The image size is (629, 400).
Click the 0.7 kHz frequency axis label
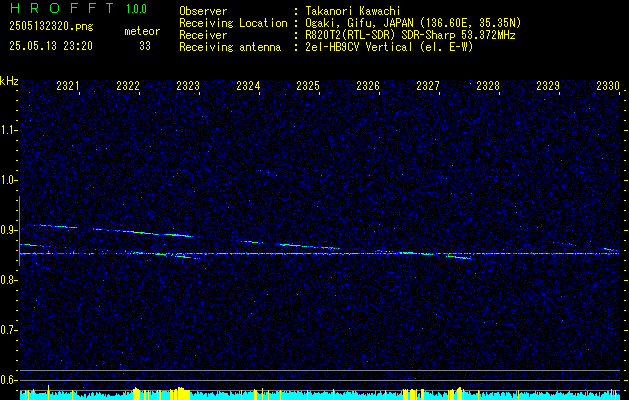[9, 330]
